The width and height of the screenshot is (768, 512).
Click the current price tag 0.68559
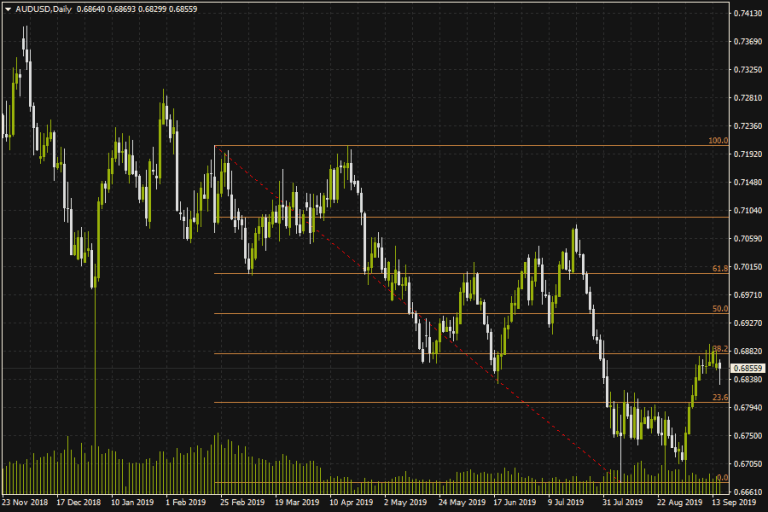(x=748, y=368)
